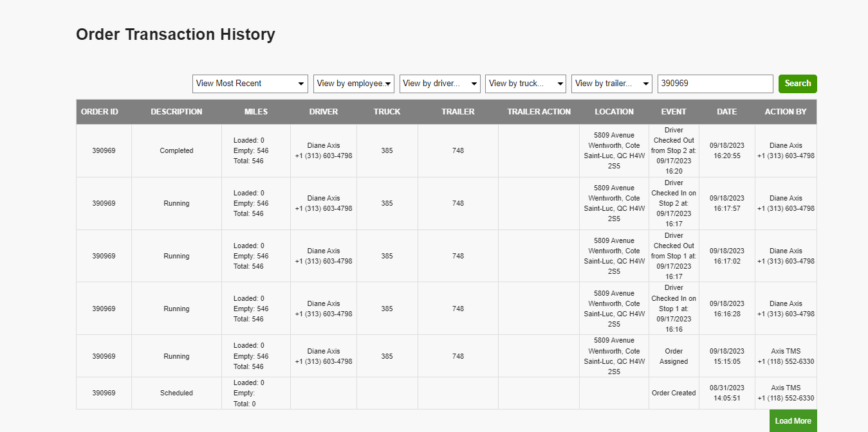The height and width of the screenshot is (432, 868).
Task: Open the View by trailer dropdown
Action: [612, 84]
